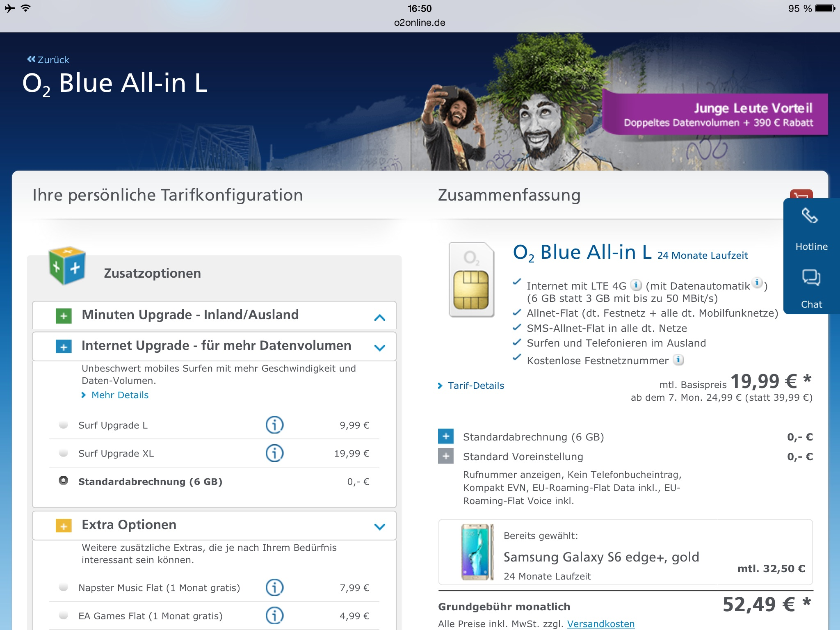This screenshot has width=840, height=630.
Task: Click the 19,99 € price of Surf Upgrade XL
Action: click(x=352, y=454)
